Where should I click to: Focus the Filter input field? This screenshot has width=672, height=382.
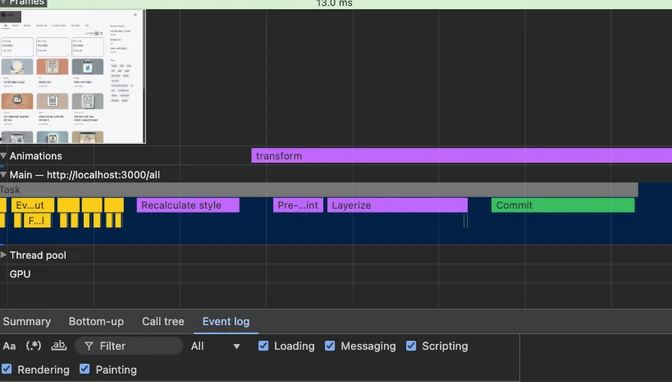pos(129,346)
